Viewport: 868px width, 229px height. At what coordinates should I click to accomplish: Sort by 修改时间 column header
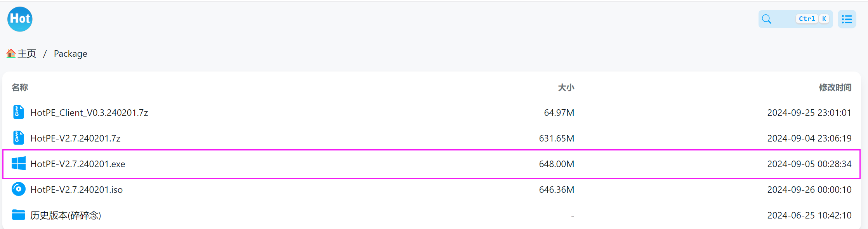coord(835,87)
